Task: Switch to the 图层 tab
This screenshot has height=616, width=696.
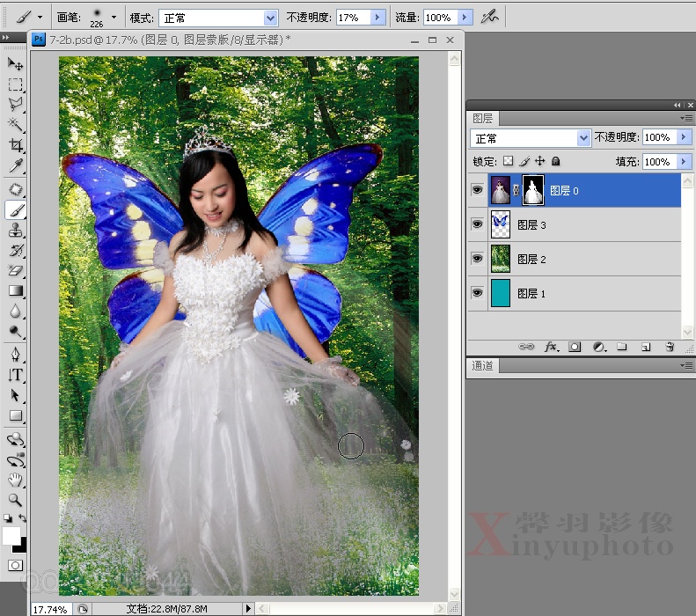Action: (482, 119)
